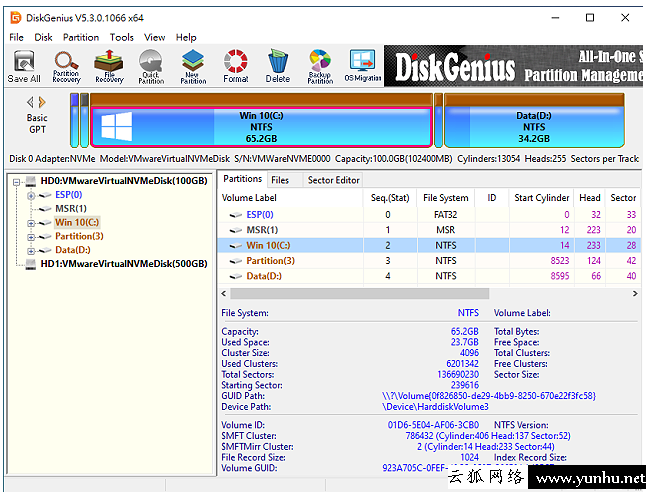Expand the Partition(3) tree node
Viewport: 649px width, 500px height.
[31, 238]
